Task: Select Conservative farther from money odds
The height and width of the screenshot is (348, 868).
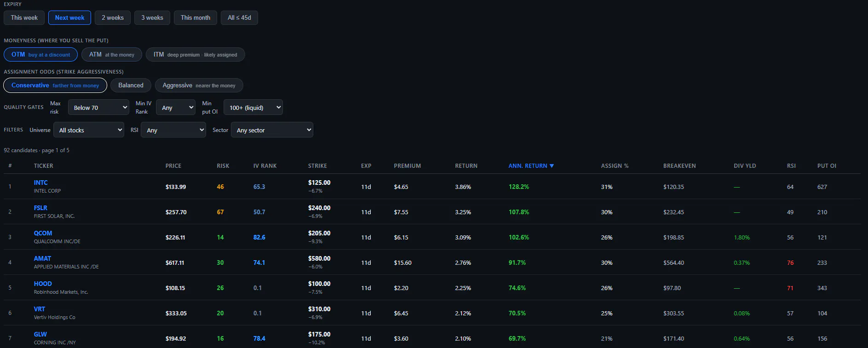Action: point(55,86)
